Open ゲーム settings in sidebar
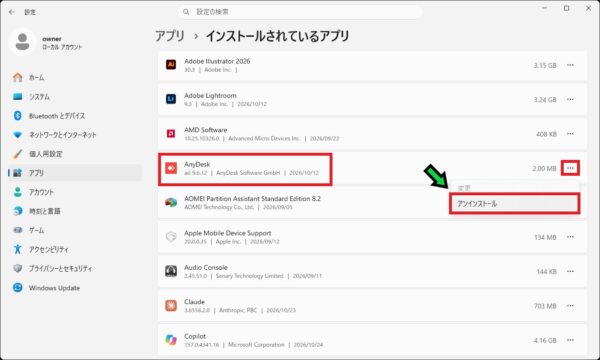Image resolution: width=600 pixels, height=360 pixels. tap(75, 230)
